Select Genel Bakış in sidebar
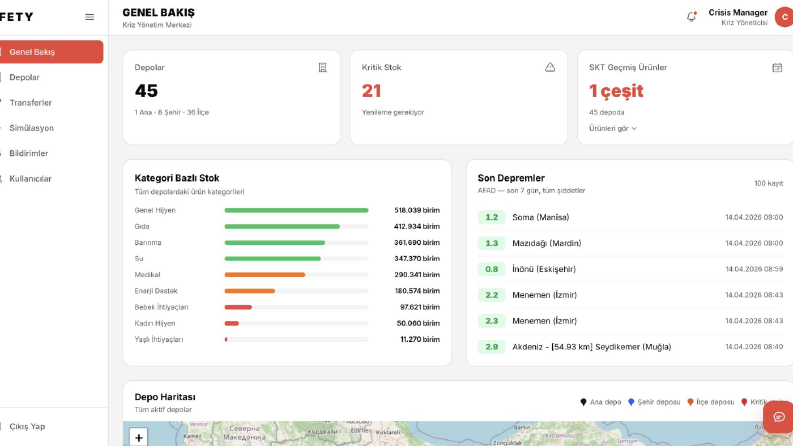The height and width of the screenshot is (446, 793). 52,52
